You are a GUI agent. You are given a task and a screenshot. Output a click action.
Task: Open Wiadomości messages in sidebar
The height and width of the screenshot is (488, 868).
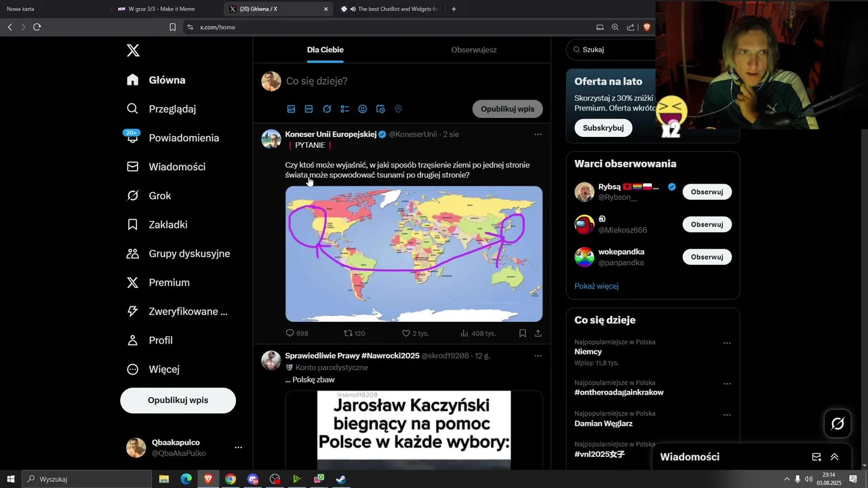pyautogui.click(x=166, y=167)
